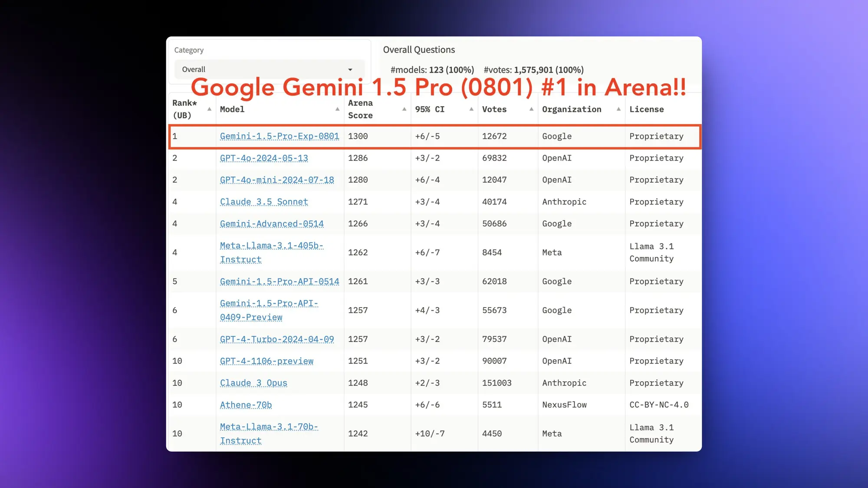The height and width of the screenshot is (488, 868).
Task: Select the Arena Score cell 1266
Action: tap(358, 223)
